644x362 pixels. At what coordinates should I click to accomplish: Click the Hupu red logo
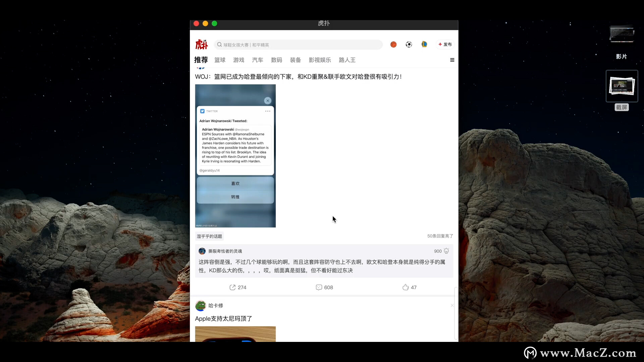coord(202,44)
